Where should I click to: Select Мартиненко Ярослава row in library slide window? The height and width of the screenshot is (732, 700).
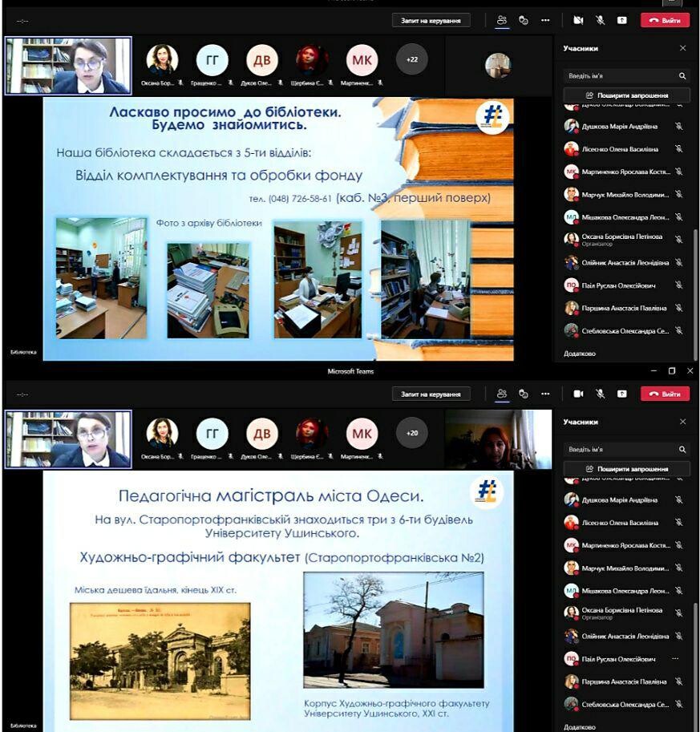tap(624, 172)
